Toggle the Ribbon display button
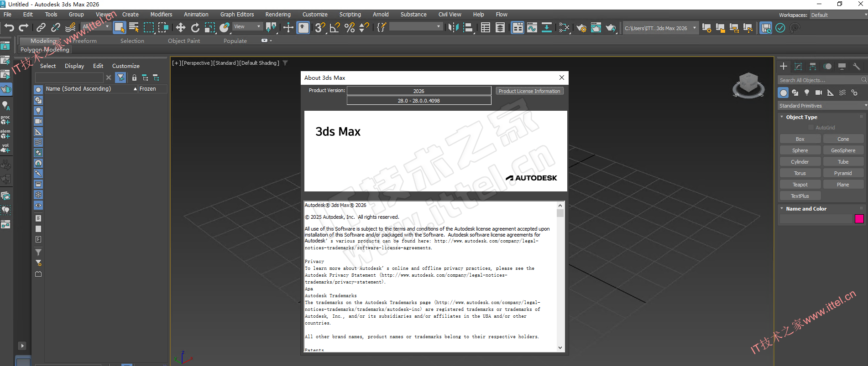 [518, 28]
